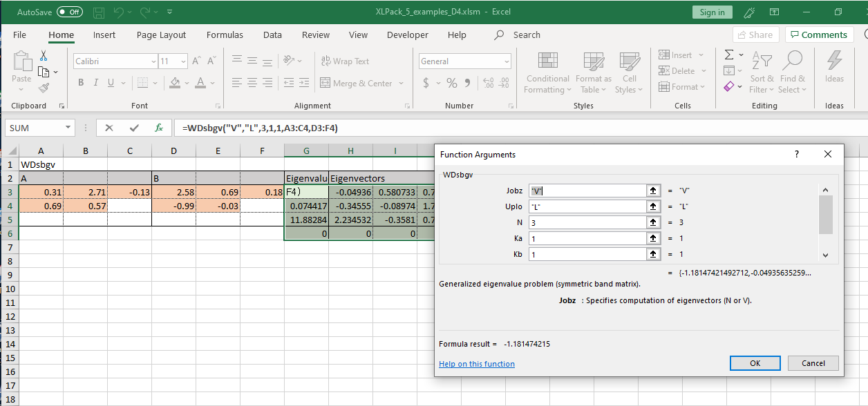Open Cell Styles gallery
This screenshot has height=406, width=868.
(x=630, y=72)
